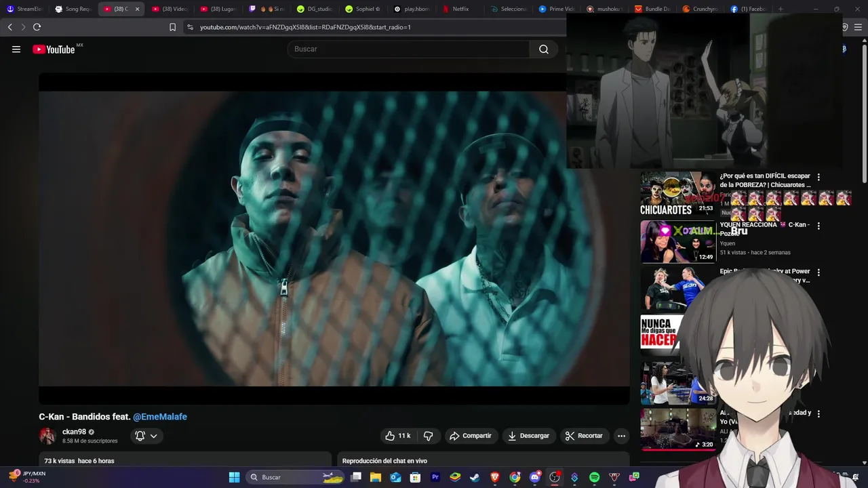Open Spotify from taskbar
This screenshot has width=868, height=488.
point(594,477)
